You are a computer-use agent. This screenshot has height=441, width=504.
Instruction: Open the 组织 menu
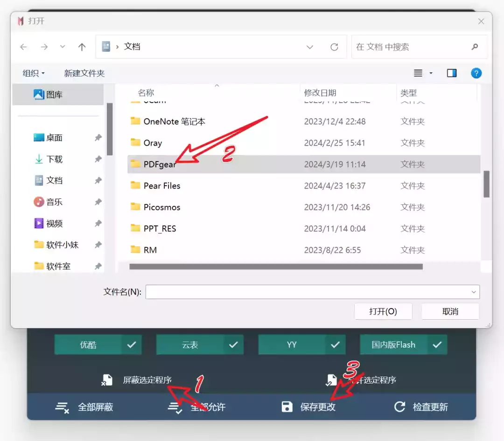pyautogui.click(x=34, y=73)
